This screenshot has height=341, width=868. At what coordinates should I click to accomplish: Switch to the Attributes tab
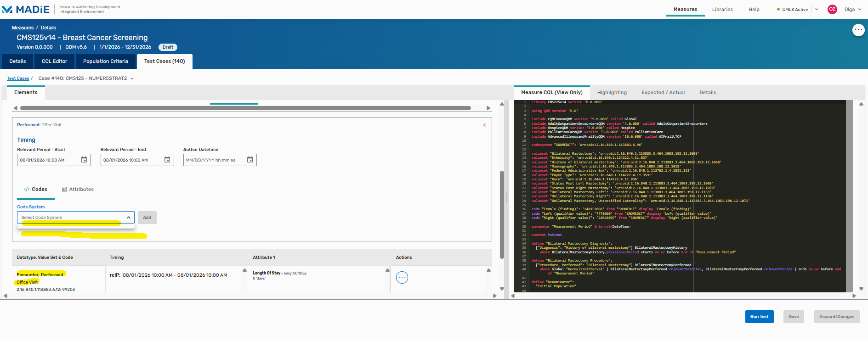[78, 189]
